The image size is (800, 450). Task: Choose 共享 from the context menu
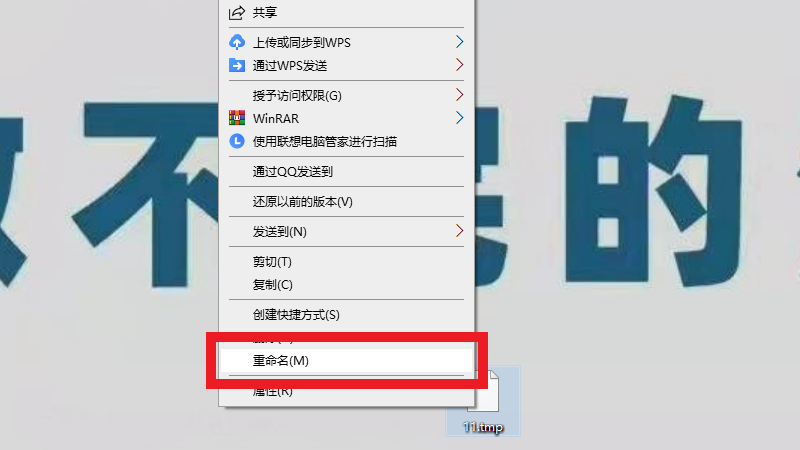pos(346,12)
